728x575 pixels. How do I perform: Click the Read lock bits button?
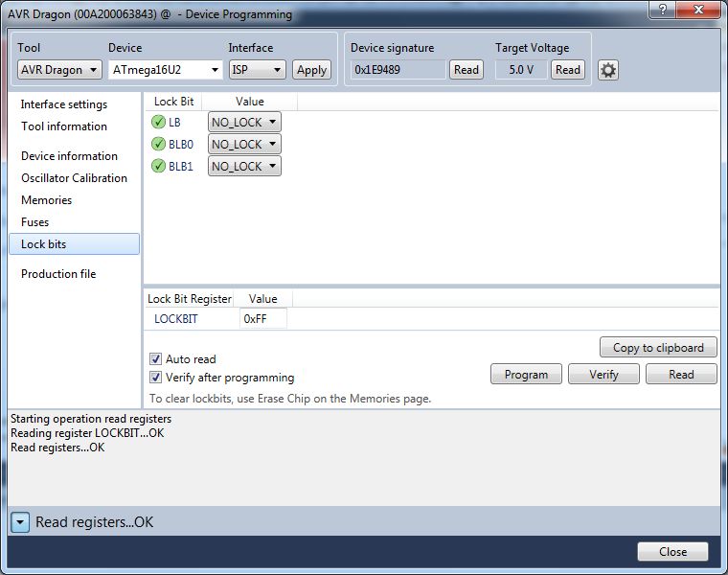[x=681, y=375]
